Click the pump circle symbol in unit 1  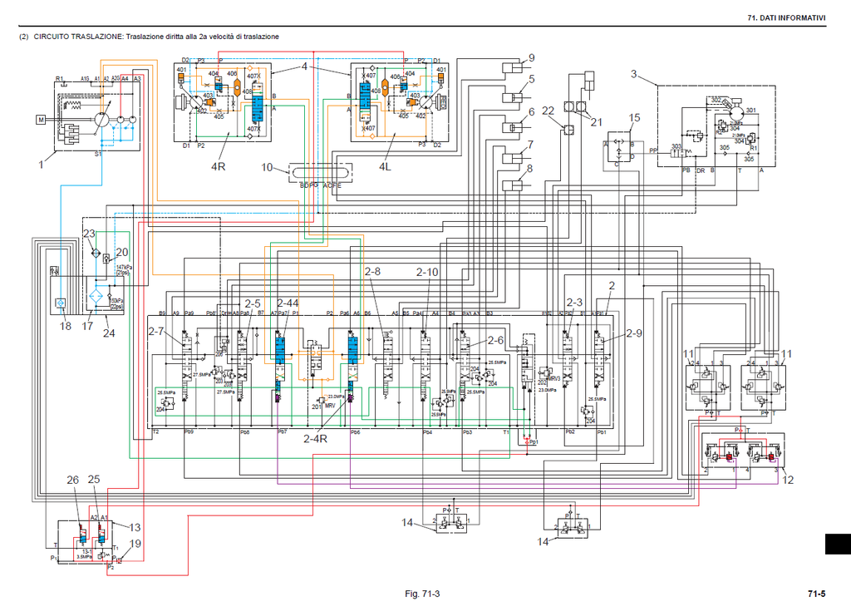[x=101, y=120]
